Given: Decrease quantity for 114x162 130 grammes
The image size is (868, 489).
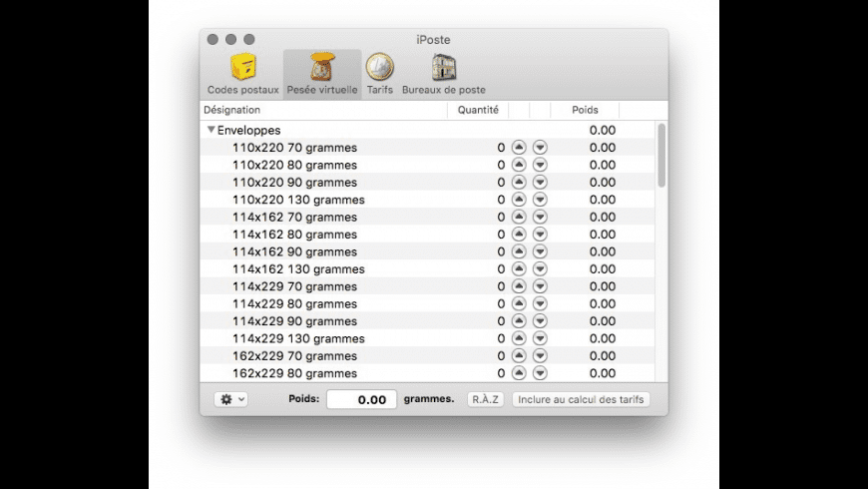Looking at the screenshot, I should pyautogui.click(x=540, y=268).
